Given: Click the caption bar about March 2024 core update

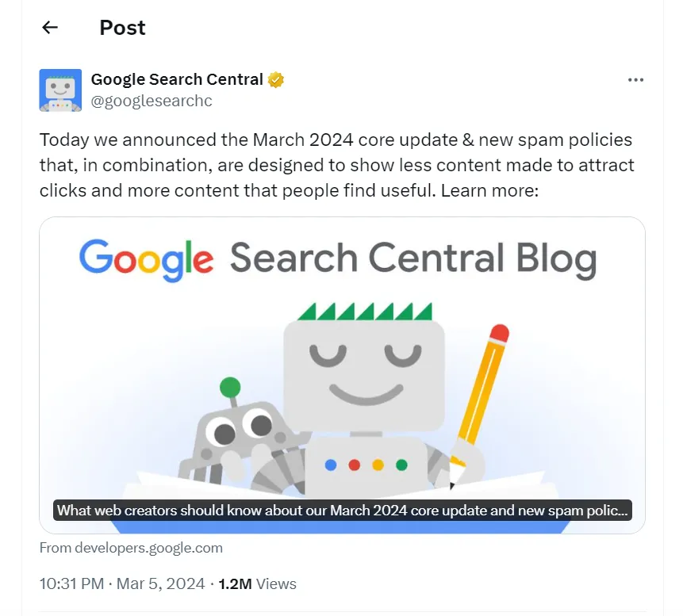Looking at the screenshot, I should (x=341, y=510).
